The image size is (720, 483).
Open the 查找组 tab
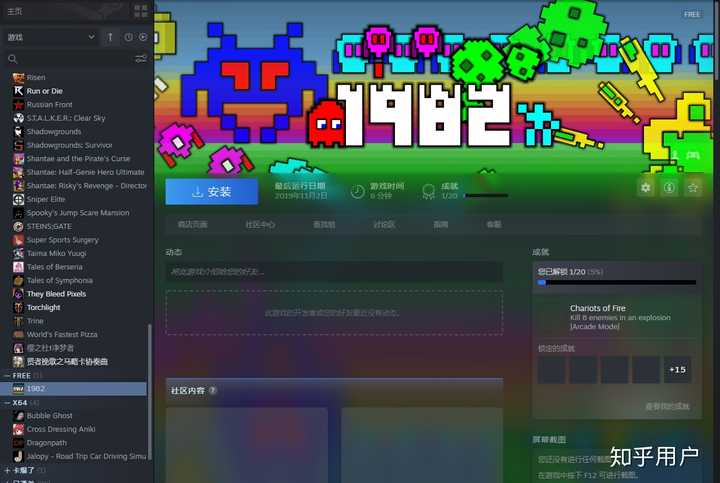324,225
